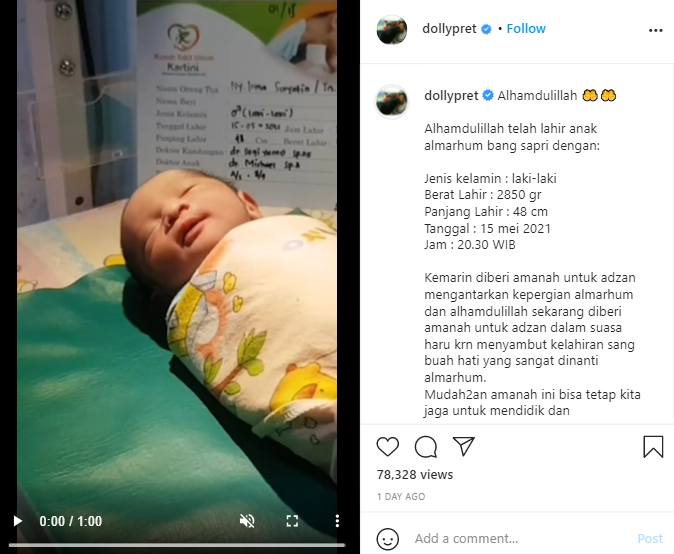Open post options ellipsis menu
Screen dimensions: 674x554
[x=656, y=30]
